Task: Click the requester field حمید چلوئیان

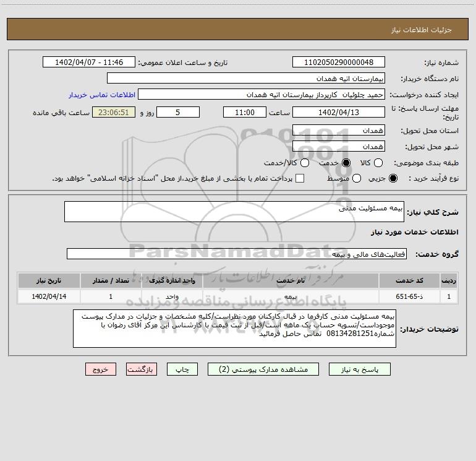Action: [x=261, y=95]
